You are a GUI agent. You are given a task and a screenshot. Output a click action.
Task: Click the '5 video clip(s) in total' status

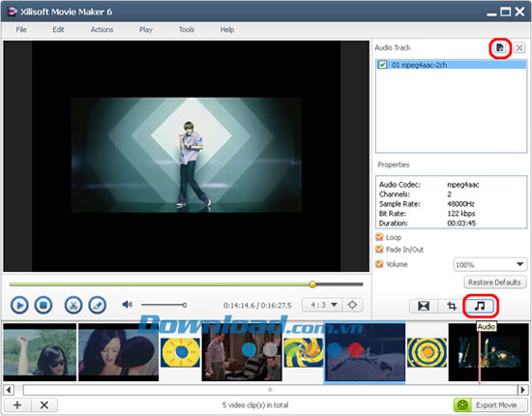(255, 405)
